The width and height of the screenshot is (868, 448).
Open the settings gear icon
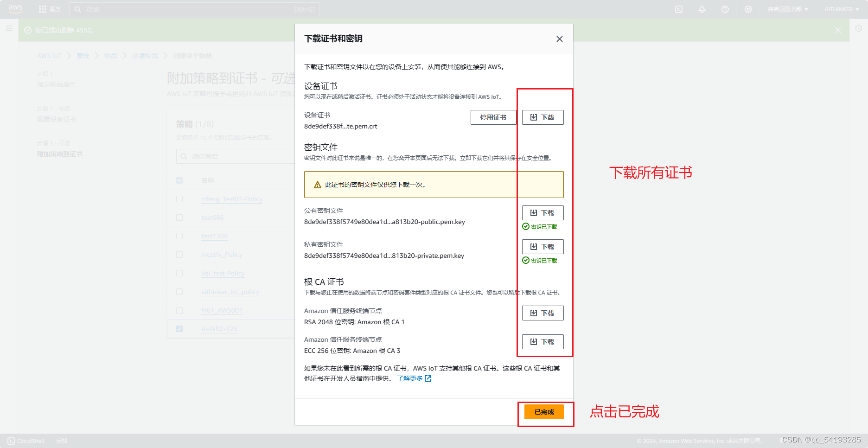pos(748,9)
